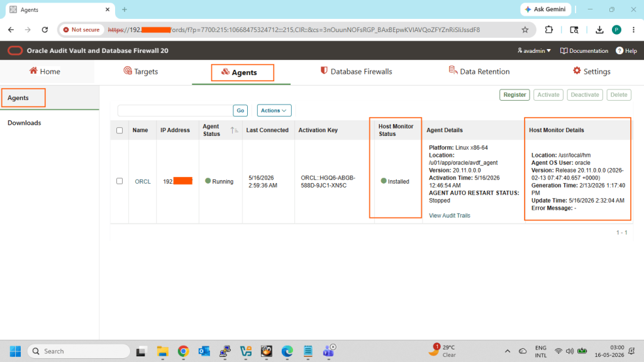Click the green Running status indicator
Image resolution: width=644 pixels, height=362 pixels.
coord(208,181)
